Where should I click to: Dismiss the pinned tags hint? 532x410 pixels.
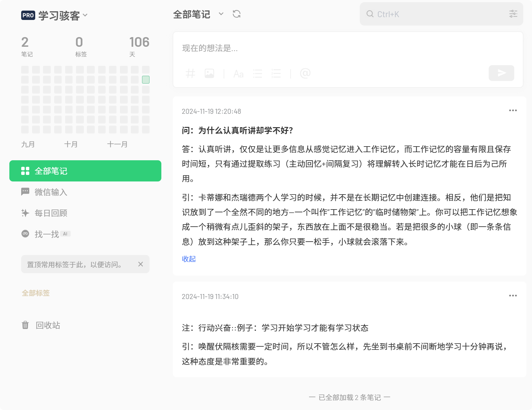click(140, 264)
